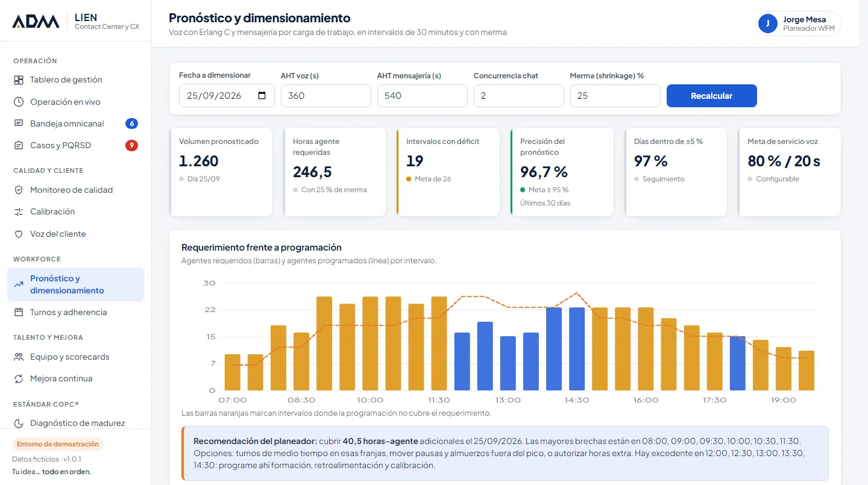868x485 pixels.
Task: Click the AHT mensajería (s) input
Action: tap(422, 96)
